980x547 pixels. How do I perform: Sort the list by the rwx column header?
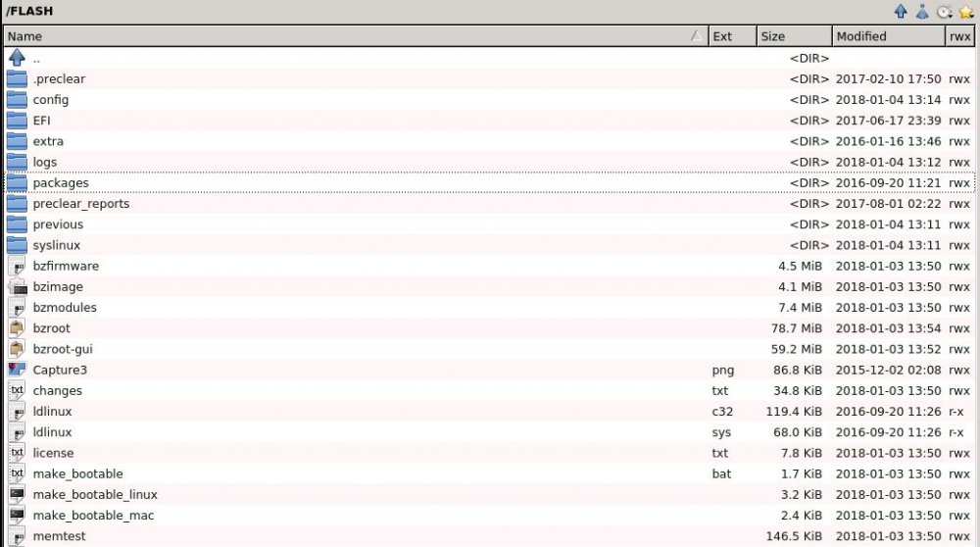(960, 36)
